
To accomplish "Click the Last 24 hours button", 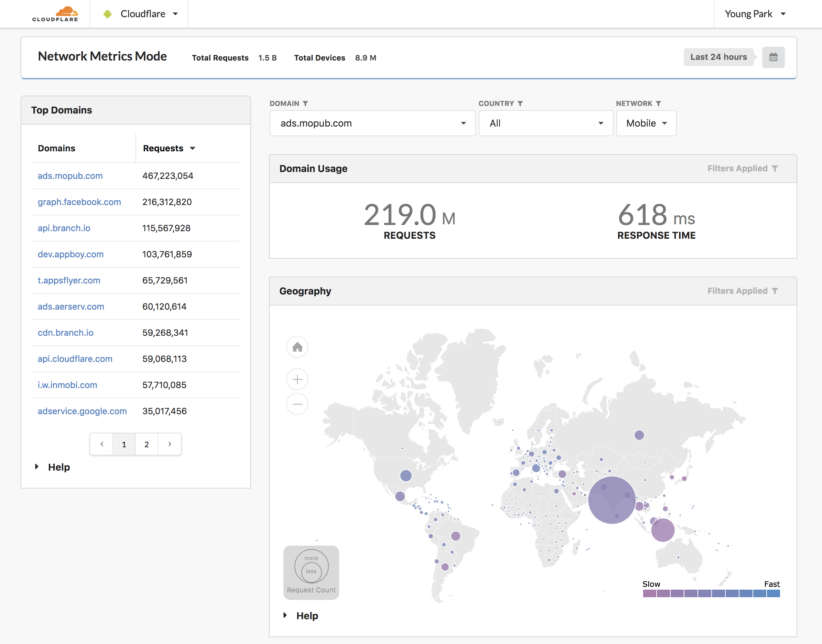I will coord(718,57).
